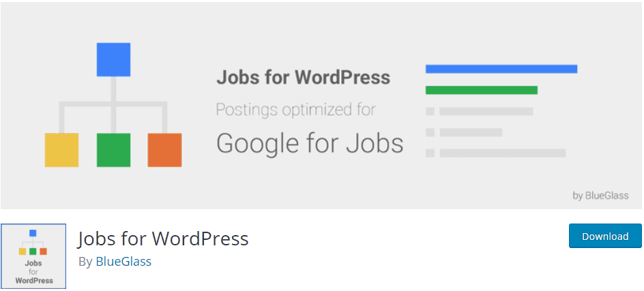Screen dimensions: 644x291
Task: Click the shortest gray list line in banner
Action: pos(471,132)
